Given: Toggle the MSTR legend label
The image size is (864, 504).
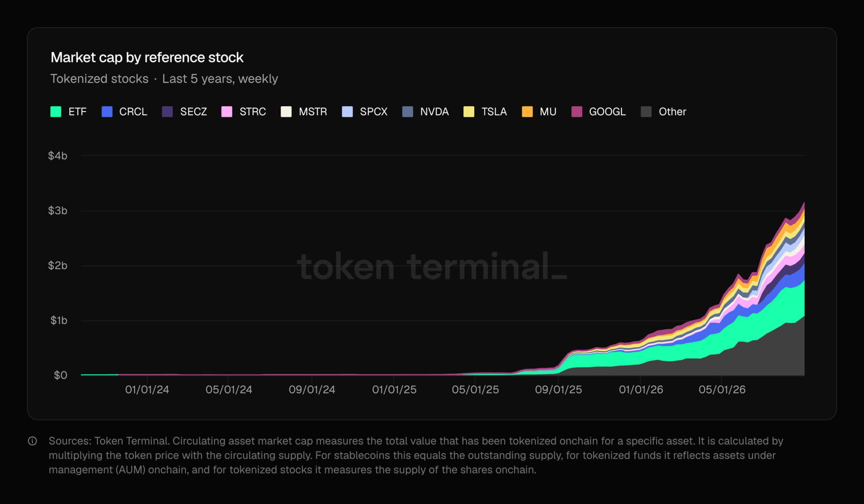Looking at the screenshot, I should (x=313, y=112).
